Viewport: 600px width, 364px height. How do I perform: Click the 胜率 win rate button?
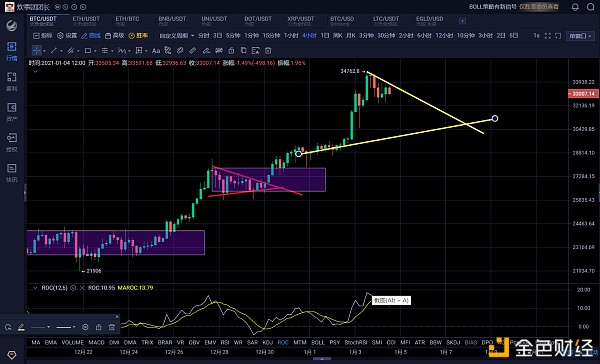pyautogui.click(x=139, y=36)
